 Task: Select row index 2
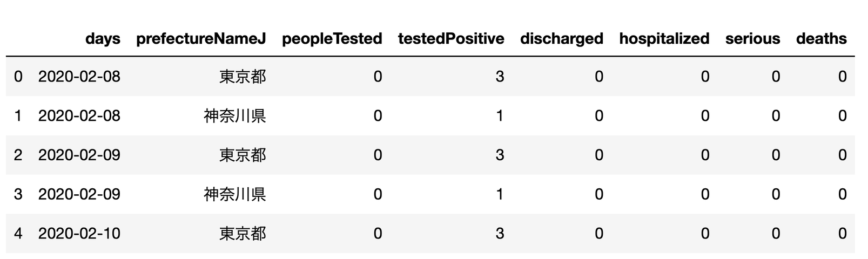click(18, 155)
